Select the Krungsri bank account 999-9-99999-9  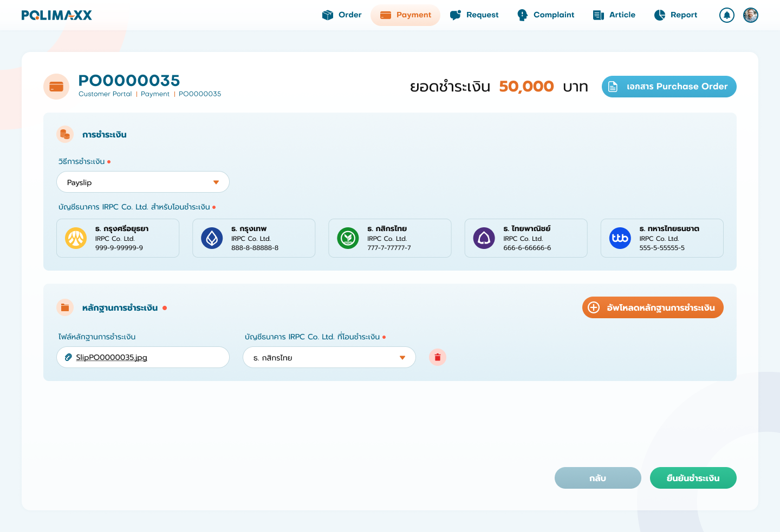pyautogui.click(x=118, y=238)
